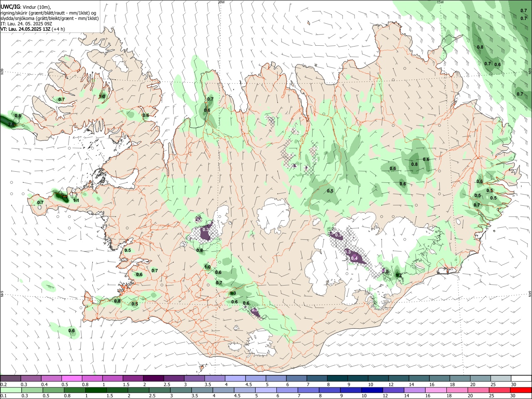Image resolution: width=532 pixels, height=399 pixels.
Task: Pick the snow scale swatch between 7 and 8
Action: click(x=317, y=379)
